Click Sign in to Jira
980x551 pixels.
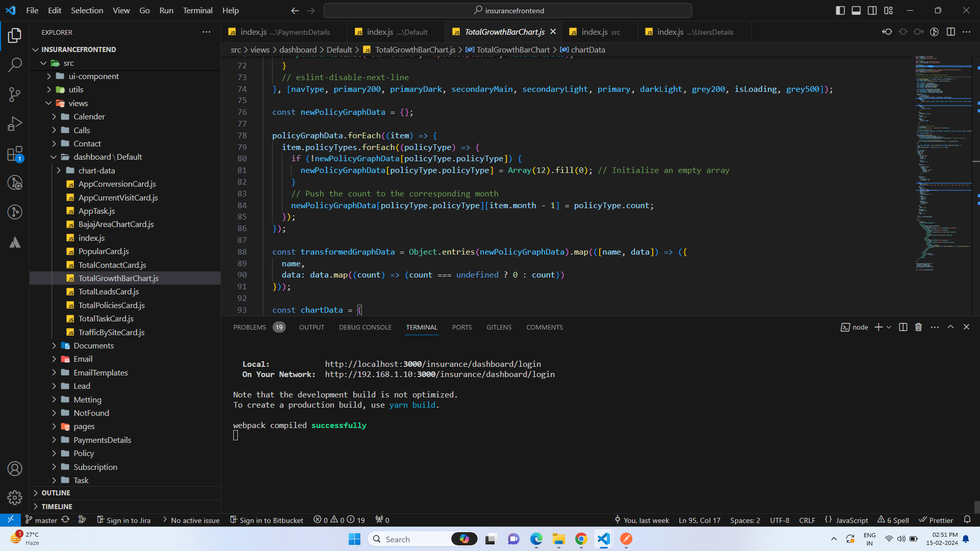pos(124,520)
